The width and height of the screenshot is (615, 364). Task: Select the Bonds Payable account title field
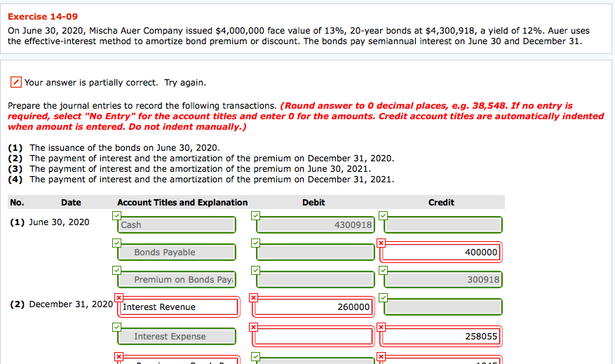click(177, 252)
